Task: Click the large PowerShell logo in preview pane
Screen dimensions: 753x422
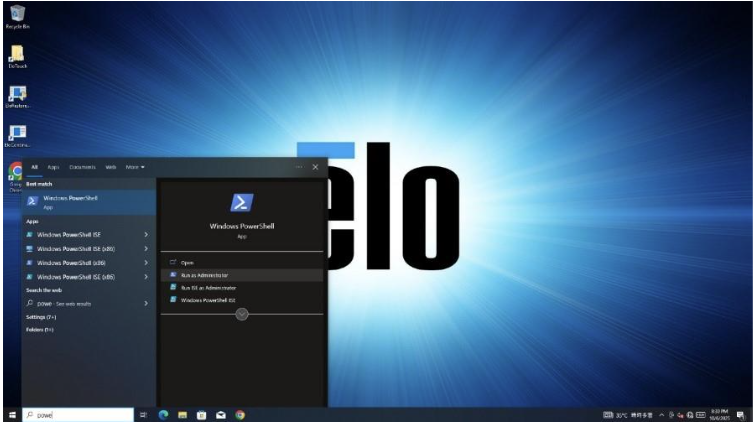Action: (242, 203)
